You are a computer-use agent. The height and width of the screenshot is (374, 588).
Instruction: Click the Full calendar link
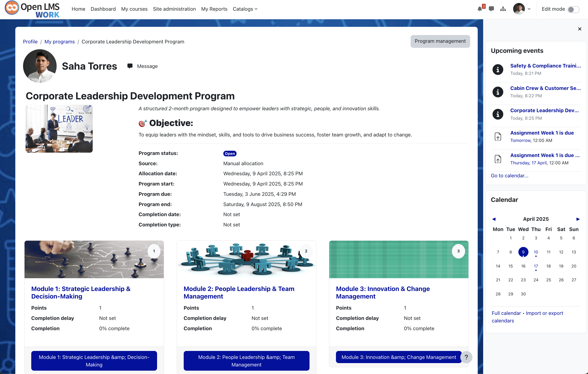[x=506, y=313]
